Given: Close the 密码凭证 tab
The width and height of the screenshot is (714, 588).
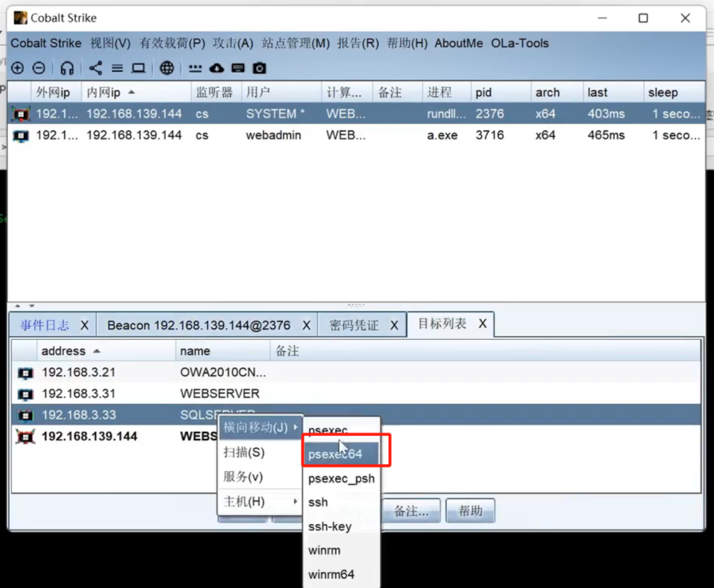Looking at the screenshot, I should tap(395, 325).
